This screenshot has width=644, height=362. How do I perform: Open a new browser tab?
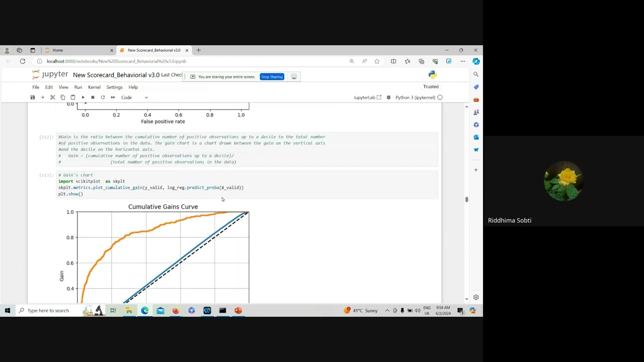[198, 50]
